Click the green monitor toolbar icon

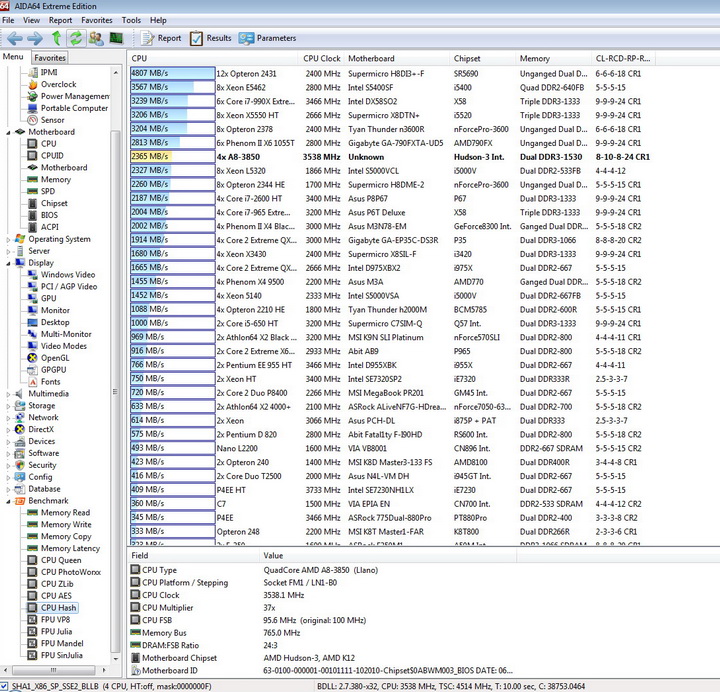[x=116, y=38]
